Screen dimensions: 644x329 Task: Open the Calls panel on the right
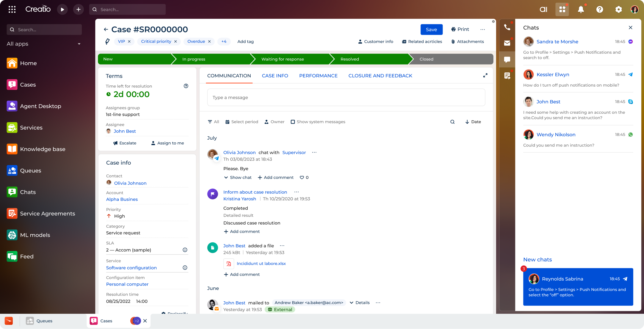tap(507, 27)
